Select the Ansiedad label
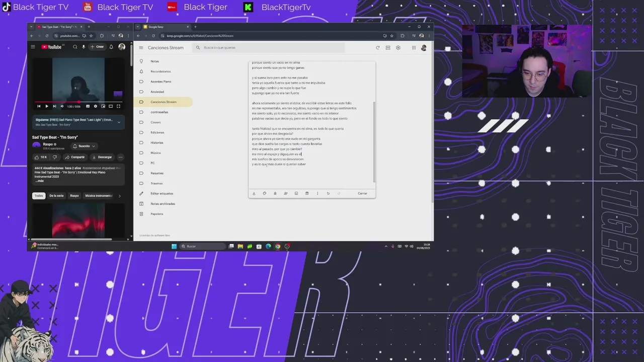Screen dimensions: 644x362 pyautogui.click(x=164, y=92)
